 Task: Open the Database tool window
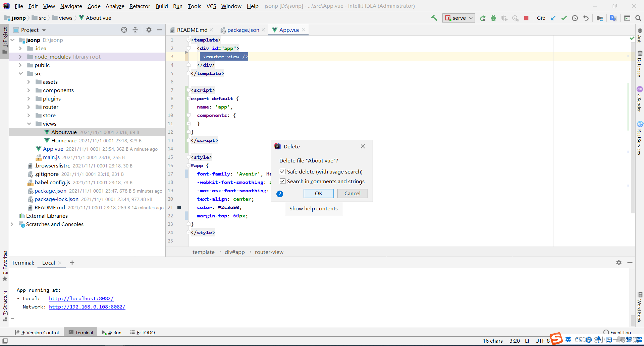click(x=640, y=64)
